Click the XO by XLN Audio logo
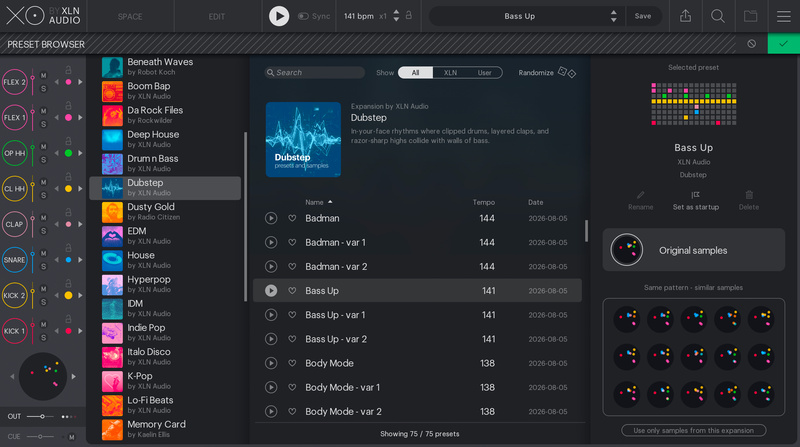 pos(43,16)
